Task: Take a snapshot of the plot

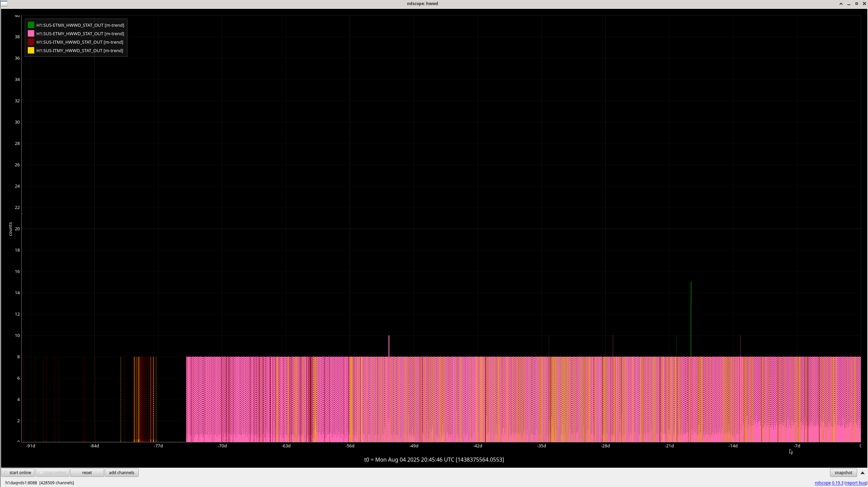Action: click(x=843, y=472)
